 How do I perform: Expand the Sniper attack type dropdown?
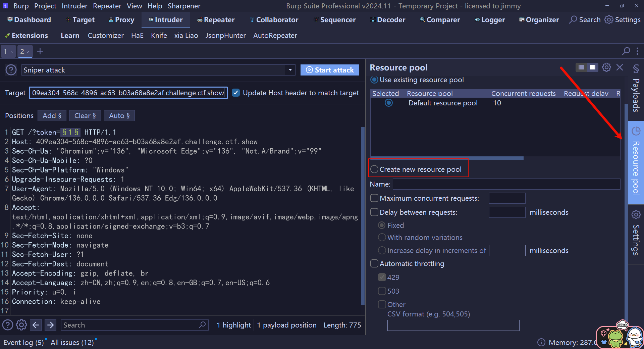tap(290, 70)
